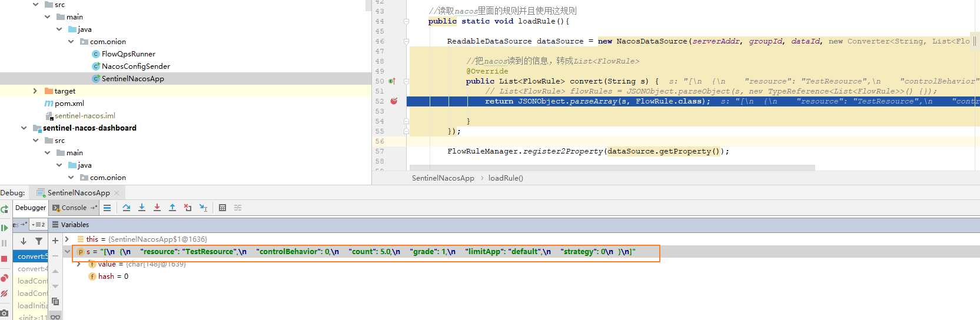Click the Step Over debug icon
980x320 pixels.
click(x=127, y=208)
